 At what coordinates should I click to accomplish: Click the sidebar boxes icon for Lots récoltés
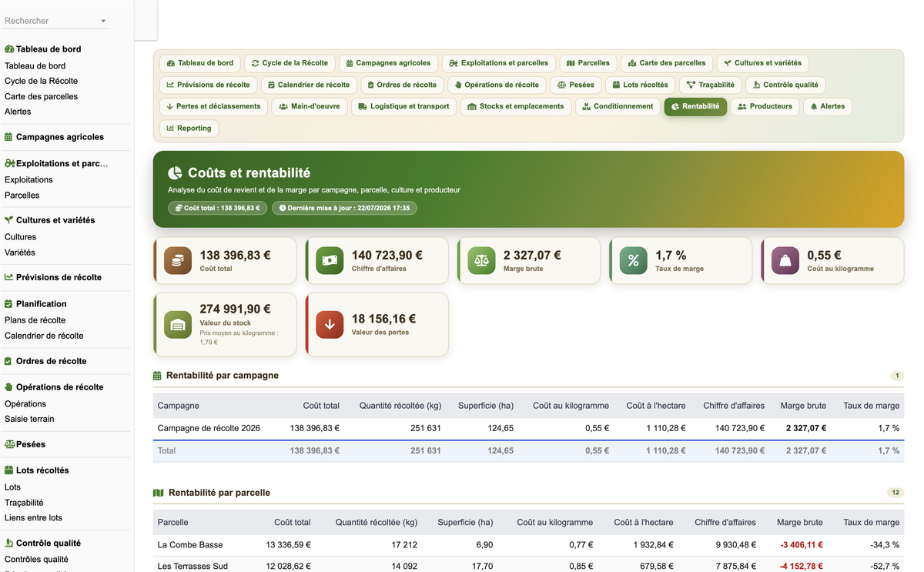pos(9,470)
